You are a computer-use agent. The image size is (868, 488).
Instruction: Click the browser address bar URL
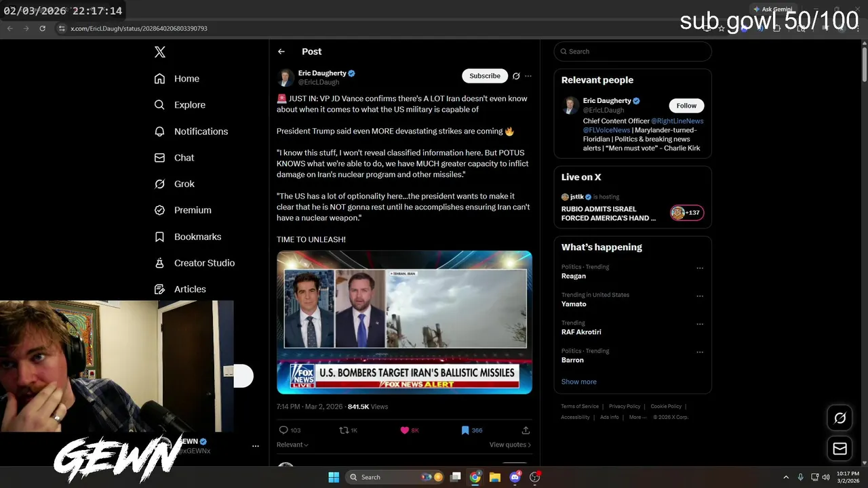click(139, 28)
